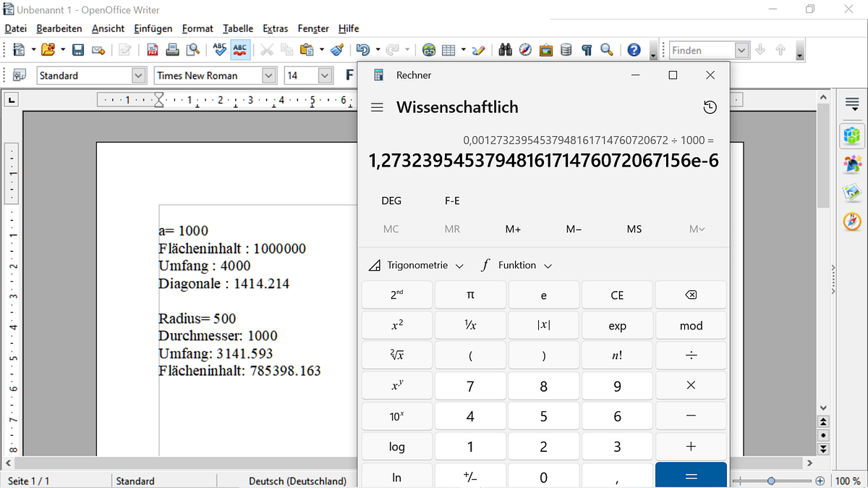868x488 pixels.
Task: Click the Save document icon
Action: pyautogui.click(x=78, y=50)
